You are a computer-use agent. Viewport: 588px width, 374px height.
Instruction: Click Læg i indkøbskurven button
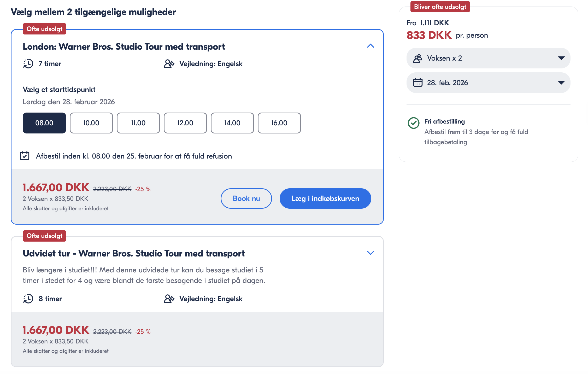[325, 198]
